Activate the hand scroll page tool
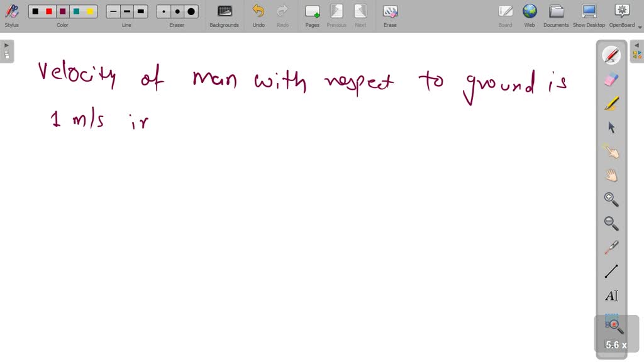The width and height of the screenshot is (644, 362). [x=611, y=175]
